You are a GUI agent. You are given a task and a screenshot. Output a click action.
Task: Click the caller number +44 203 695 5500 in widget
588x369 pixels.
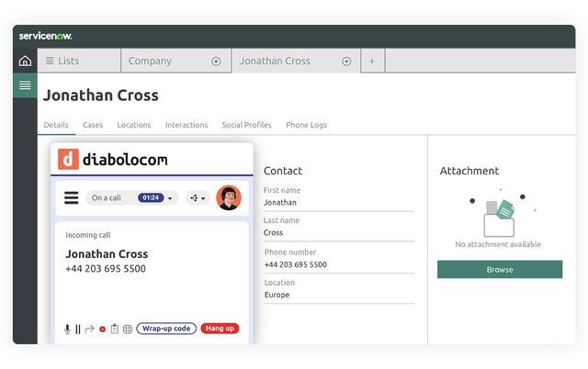pos(106,269)
